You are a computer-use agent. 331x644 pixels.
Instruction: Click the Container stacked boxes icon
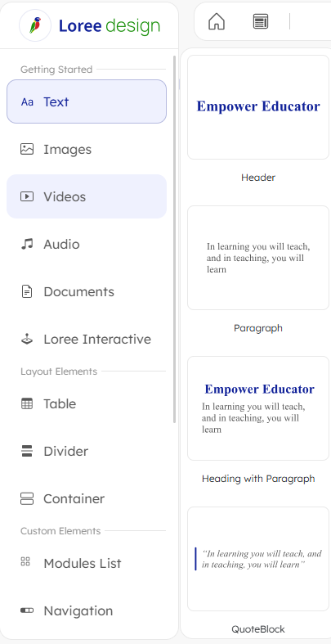[27, 498]
